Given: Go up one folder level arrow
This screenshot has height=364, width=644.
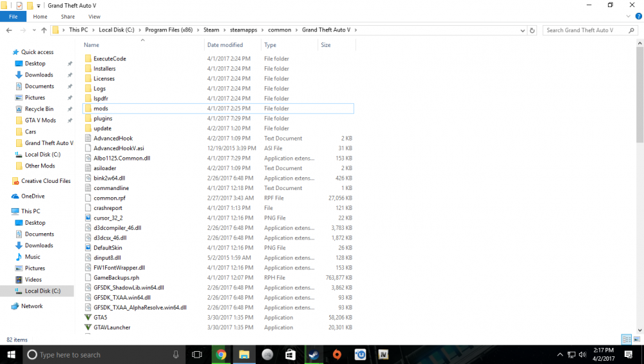Looking at the screenshot, I should [x=44, y=30].
